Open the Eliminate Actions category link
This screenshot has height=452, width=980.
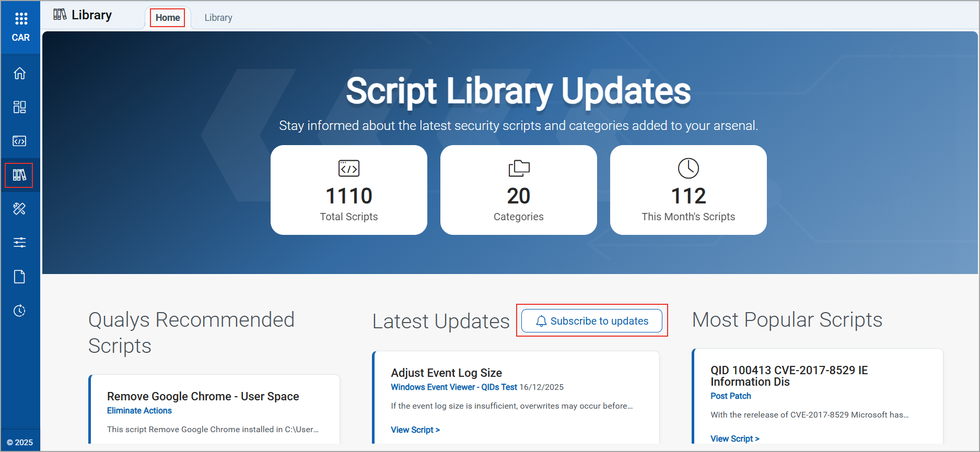point(139,411)
